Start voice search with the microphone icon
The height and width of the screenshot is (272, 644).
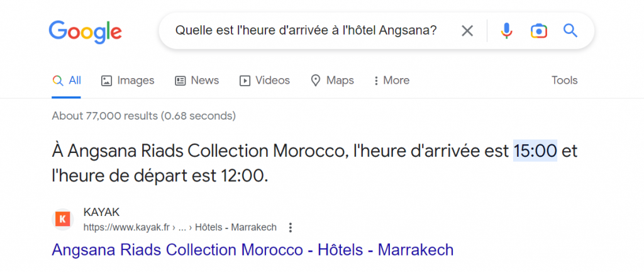(x=506, y=31)
